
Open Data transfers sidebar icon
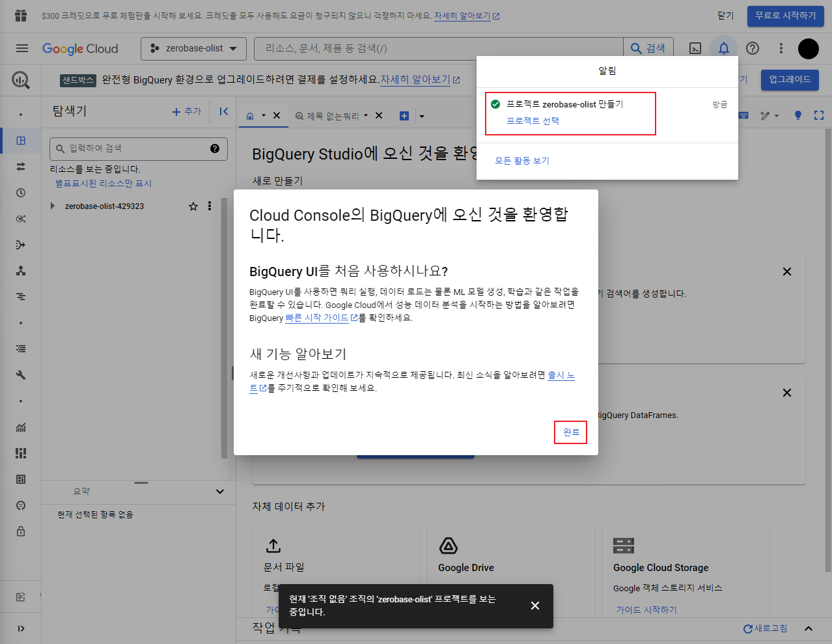[x=21, y=167]
